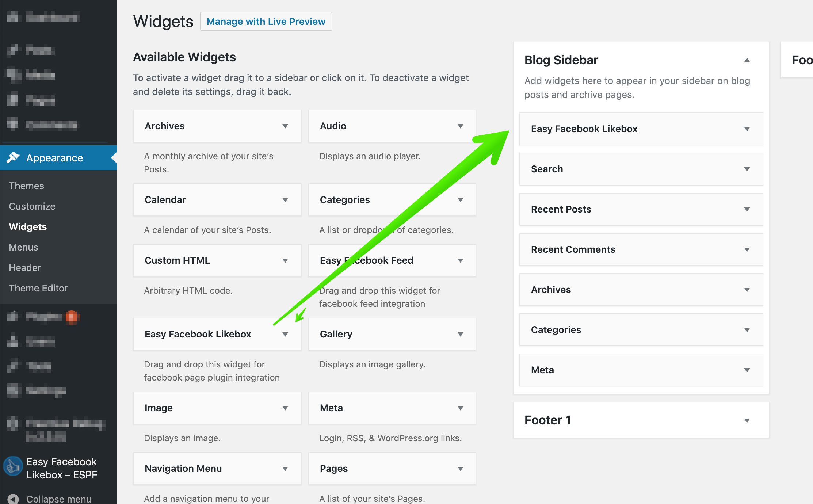Collapse the Blog Sidebar panel
Image resolution: width=813 pixels, height=504 pixels.
point(747,60)
